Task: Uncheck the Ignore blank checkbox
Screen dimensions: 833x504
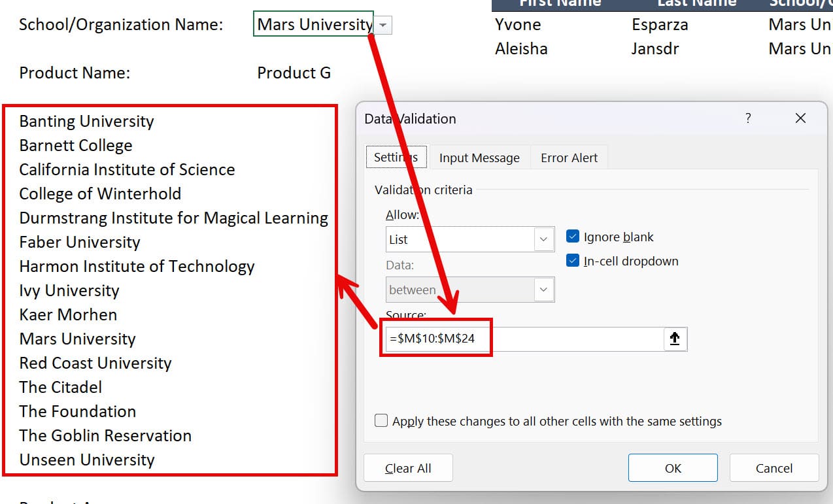Action: pyautogui.click(x=573, y=237)
